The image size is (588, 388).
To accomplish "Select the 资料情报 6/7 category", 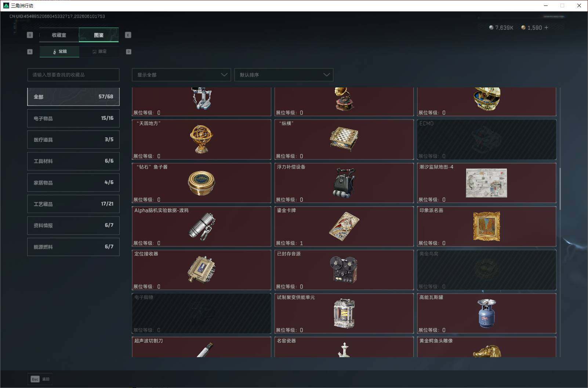I will click(73, 225).
